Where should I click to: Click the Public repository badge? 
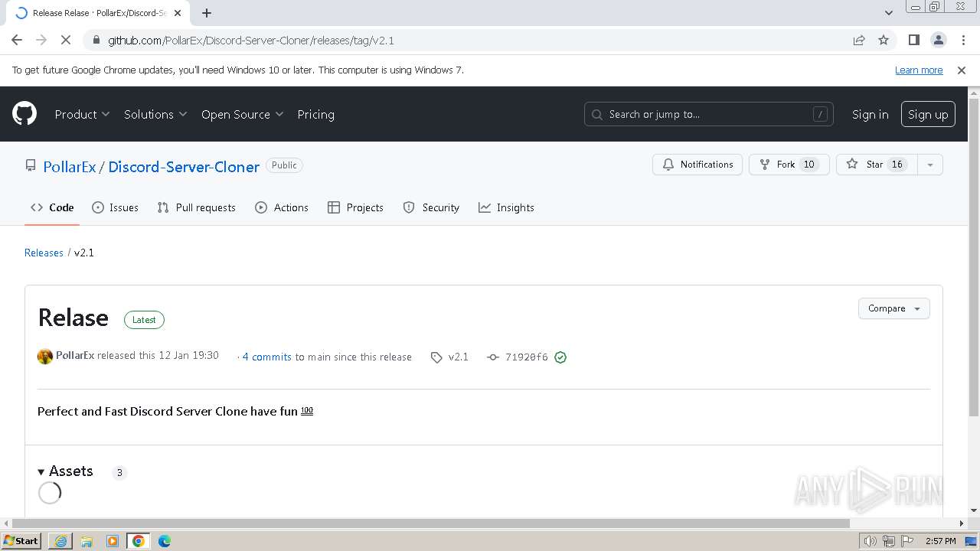[284, 165]
